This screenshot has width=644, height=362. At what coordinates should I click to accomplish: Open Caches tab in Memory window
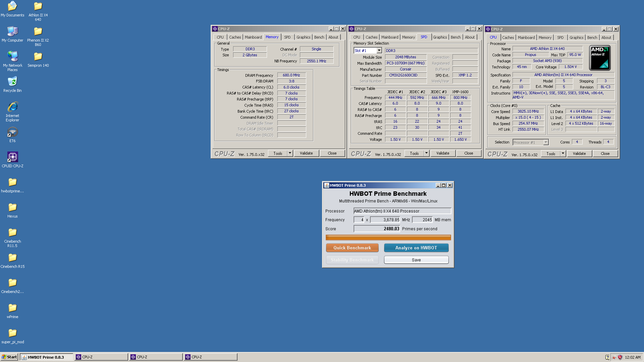click(x=235, y=37)
